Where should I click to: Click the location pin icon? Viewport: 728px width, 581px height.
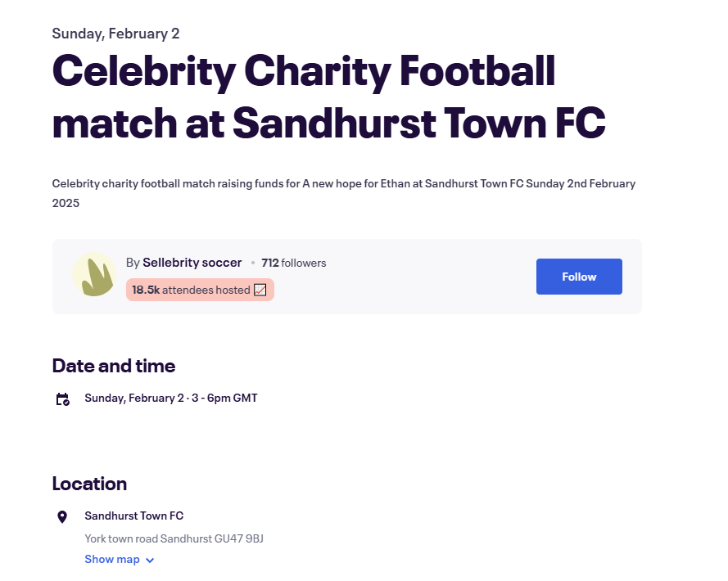61,517
